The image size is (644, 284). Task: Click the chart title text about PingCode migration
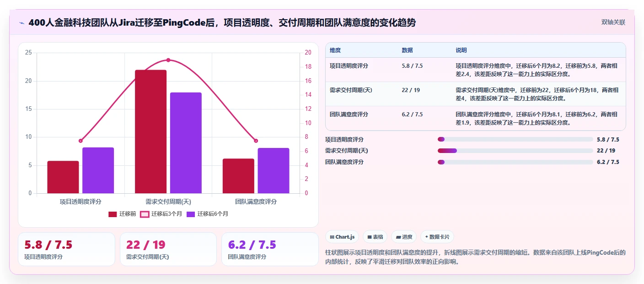(222, 22)
